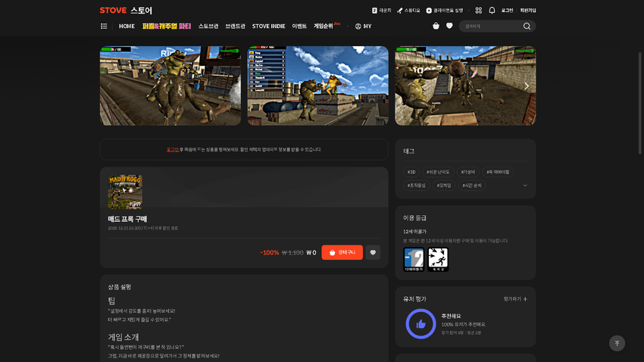Select the #시간 순삭 tag
Image resolution: width=644 pixels, height=362 pixels.
(x=471, y=186)
